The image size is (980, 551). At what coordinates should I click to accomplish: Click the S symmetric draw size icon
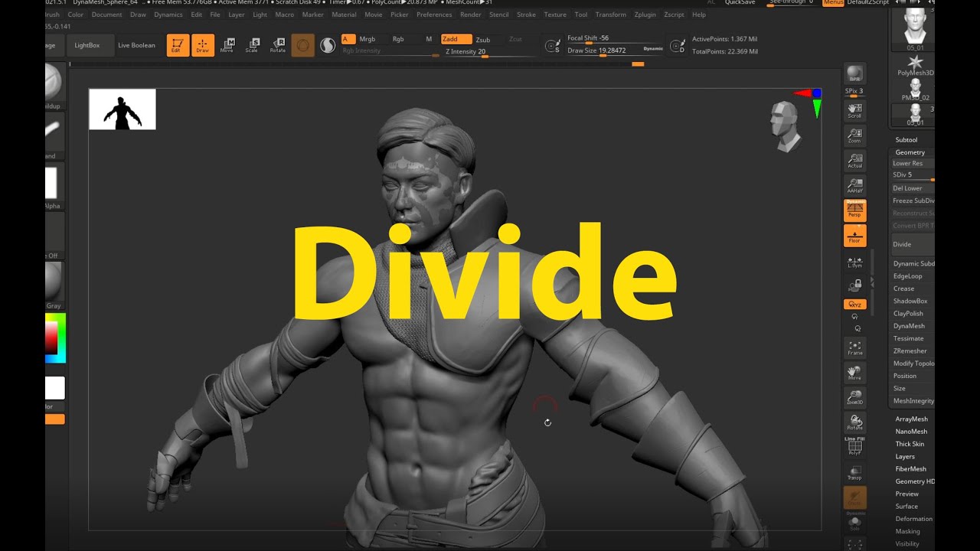point(552,47)
